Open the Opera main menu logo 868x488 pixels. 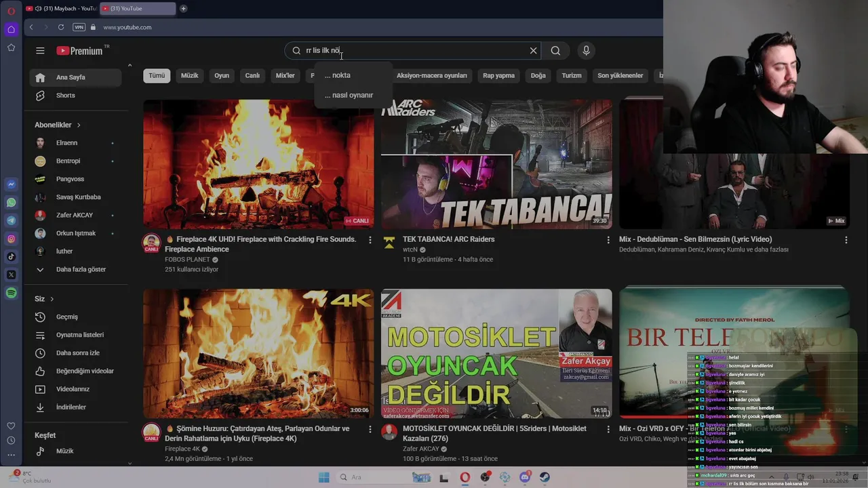coord(11,10)
